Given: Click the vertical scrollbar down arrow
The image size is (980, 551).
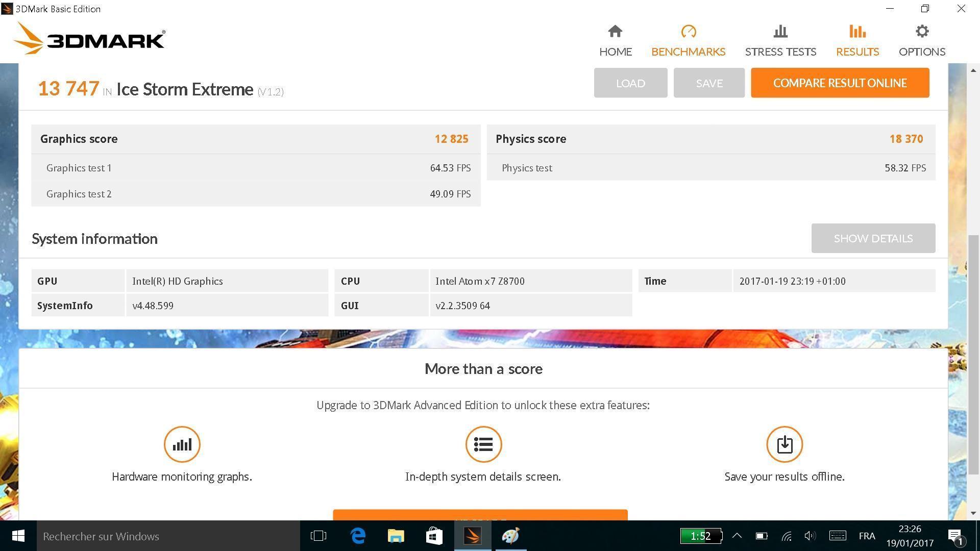Looking at the screenshot, I should coord(973,513).
